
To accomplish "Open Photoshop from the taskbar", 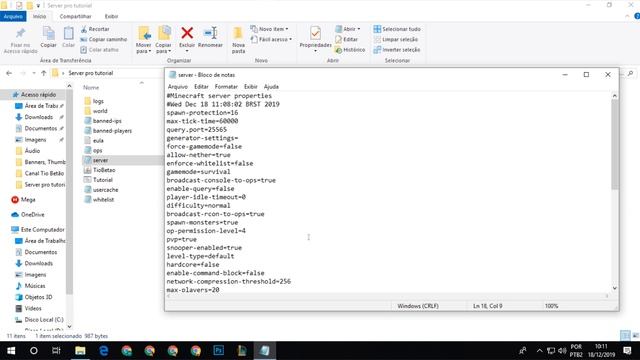I will (219, 351).
